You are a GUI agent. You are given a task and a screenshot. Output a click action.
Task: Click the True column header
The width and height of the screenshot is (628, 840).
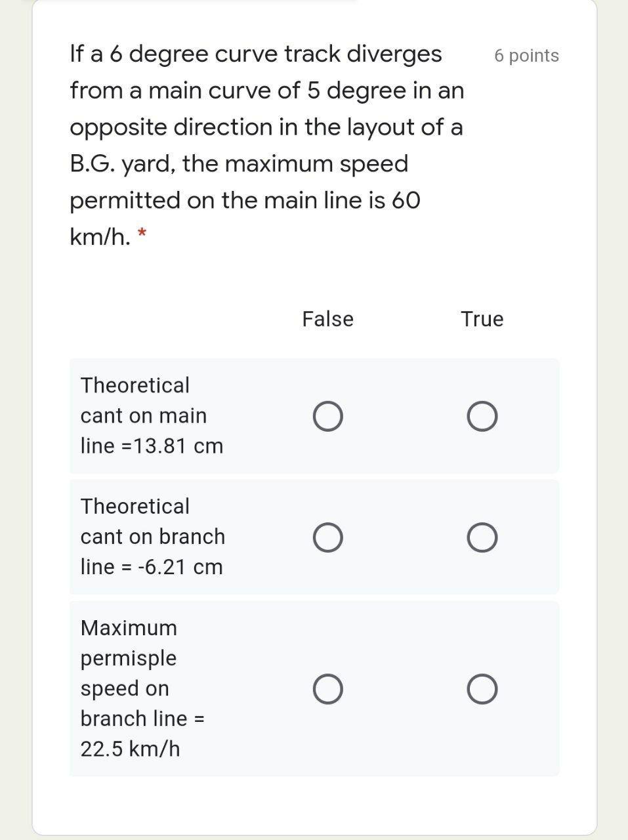pyautogui.click(x=482, y=319)
